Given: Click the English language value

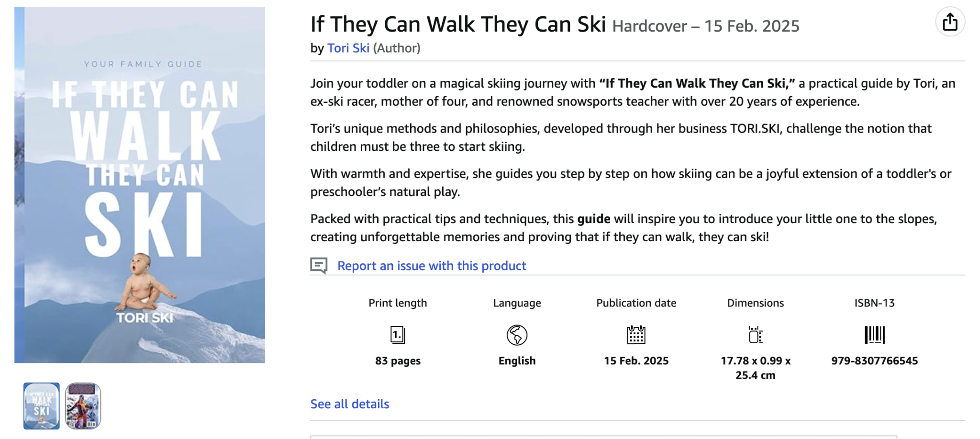Looking at the screenshot, I should [517, 361].
